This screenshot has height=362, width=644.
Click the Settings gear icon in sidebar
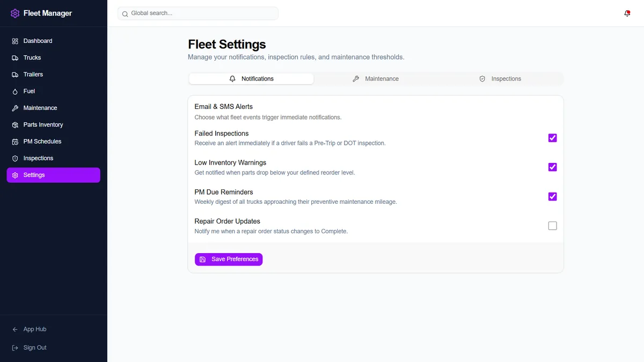[x=15, y=175]
